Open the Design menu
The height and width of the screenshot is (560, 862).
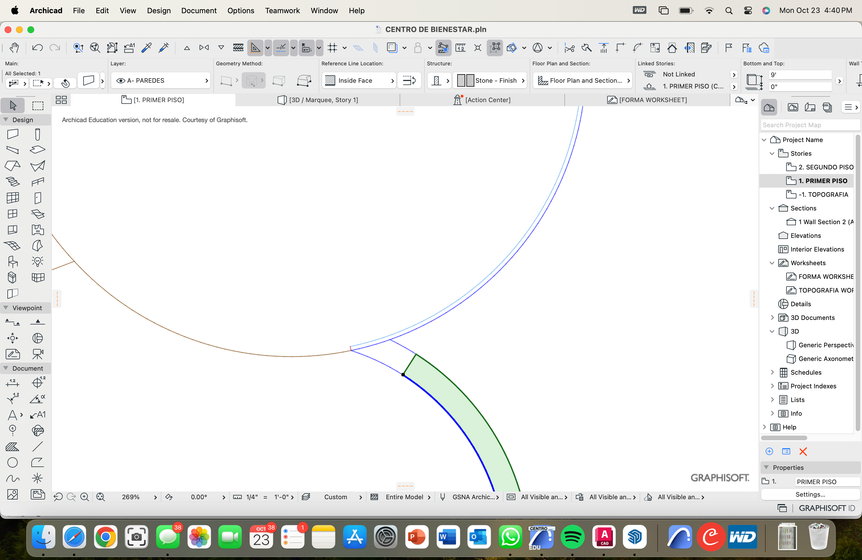pyautogui.click(x=158, y=10)
